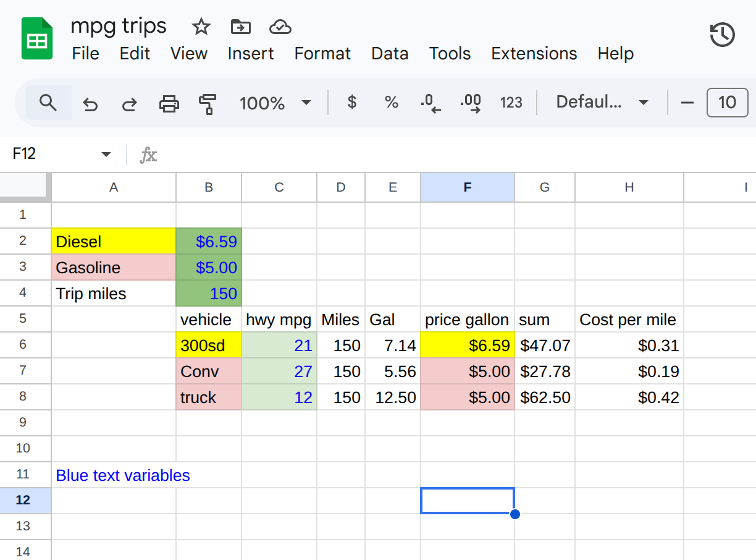Click the mpg trips document title
This screenshot has width=756, height=560.
point(119,26)
